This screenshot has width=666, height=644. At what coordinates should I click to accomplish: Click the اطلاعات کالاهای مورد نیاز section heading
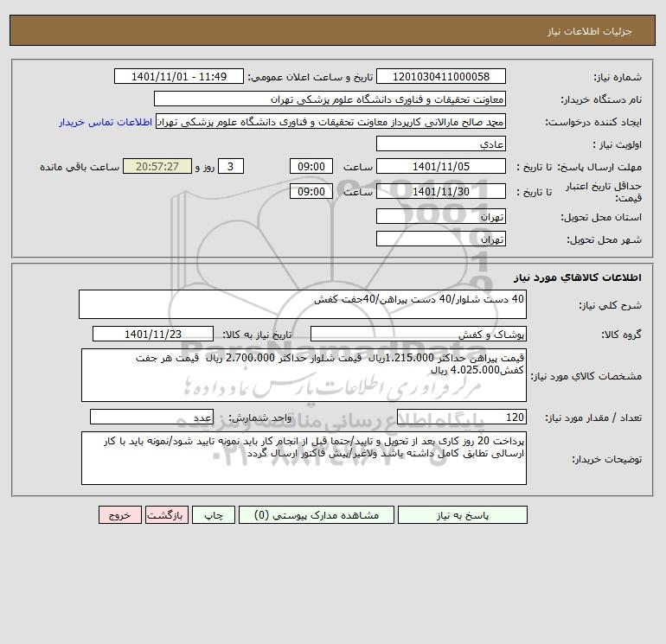(578, 277)
